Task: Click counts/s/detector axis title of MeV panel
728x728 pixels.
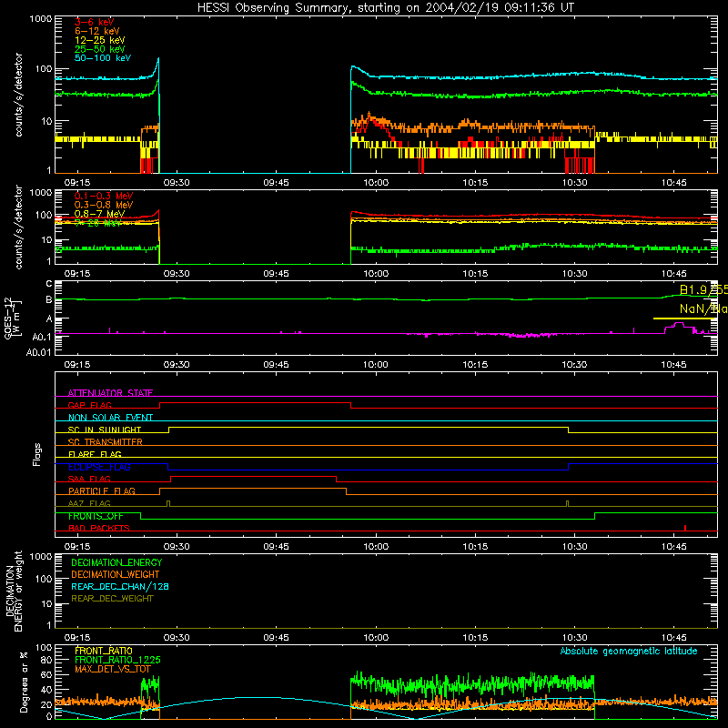Action: [x=18, y=227]
